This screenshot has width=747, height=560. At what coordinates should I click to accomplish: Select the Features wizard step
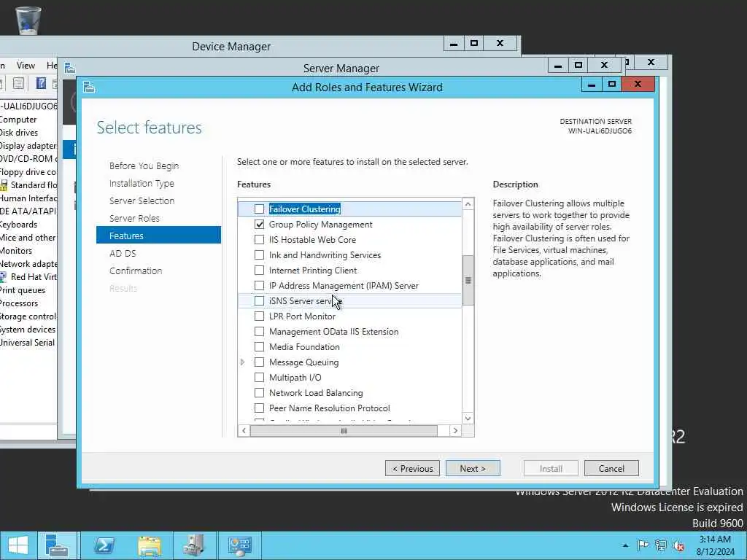(x=158, y=236)
